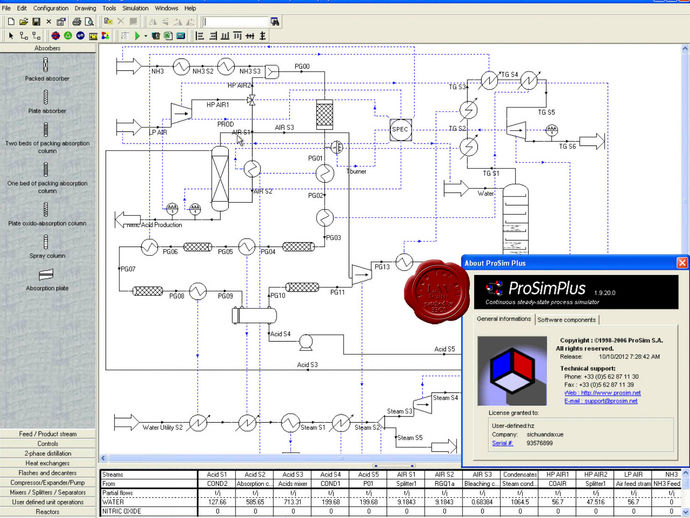This screenshot has height=518, width=690.
Task: Click the Print preview icon
Action: pyautogui.click(x=89, y=22)
